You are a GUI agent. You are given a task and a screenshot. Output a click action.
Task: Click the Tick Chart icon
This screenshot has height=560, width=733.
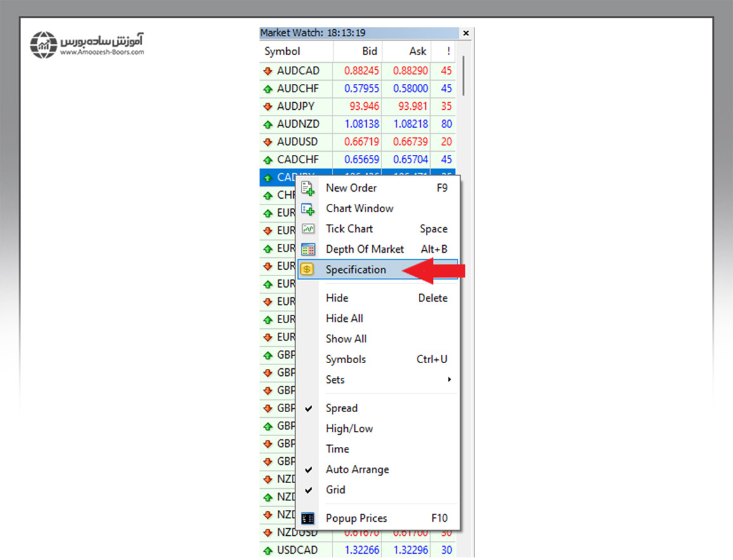pyautogui.click(x=308, y=229)
